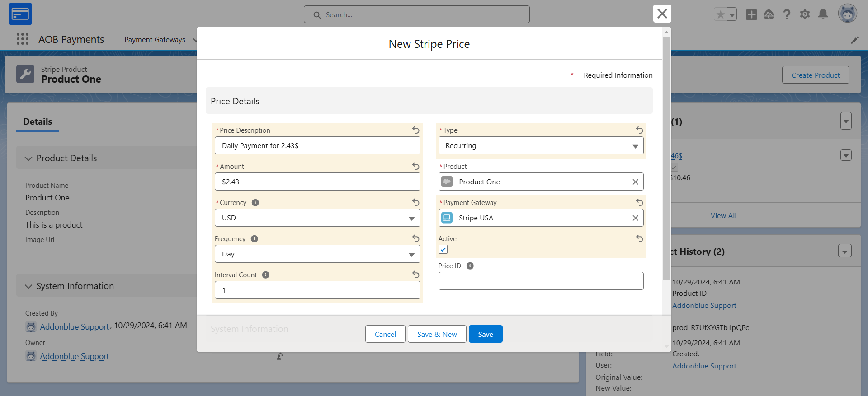Viewport: 868px width, 396px height.
Task: Undo changes to the Amount field
Action: tap(416, 166)
